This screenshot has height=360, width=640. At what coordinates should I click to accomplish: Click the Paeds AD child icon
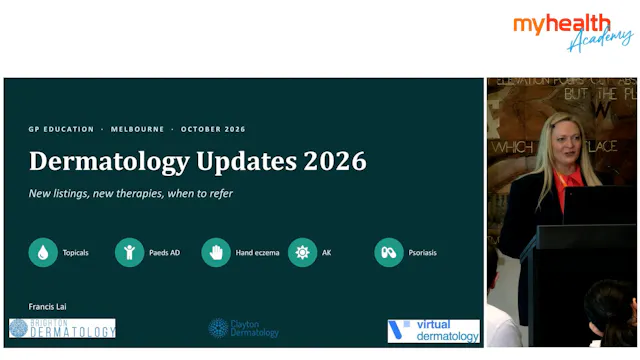129,253
